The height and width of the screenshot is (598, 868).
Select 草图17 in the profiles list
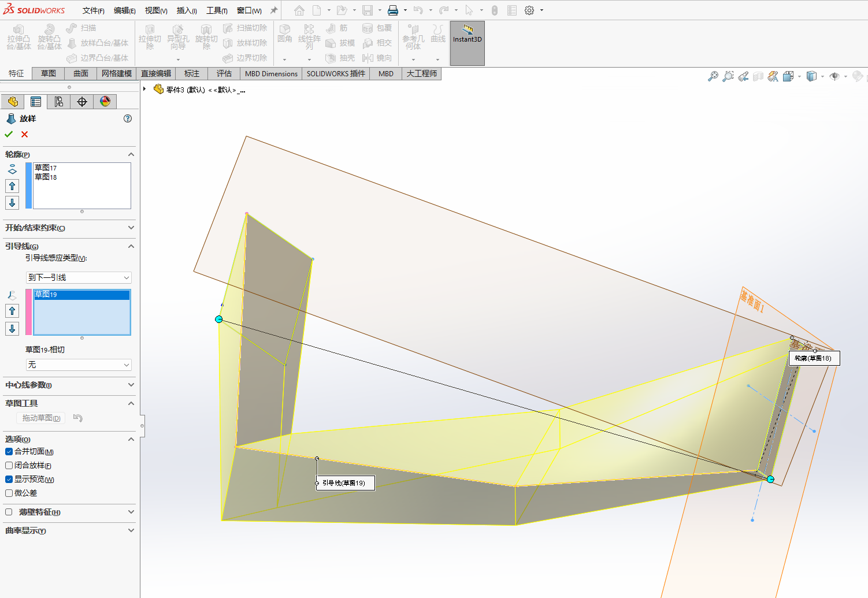(46, 168)
